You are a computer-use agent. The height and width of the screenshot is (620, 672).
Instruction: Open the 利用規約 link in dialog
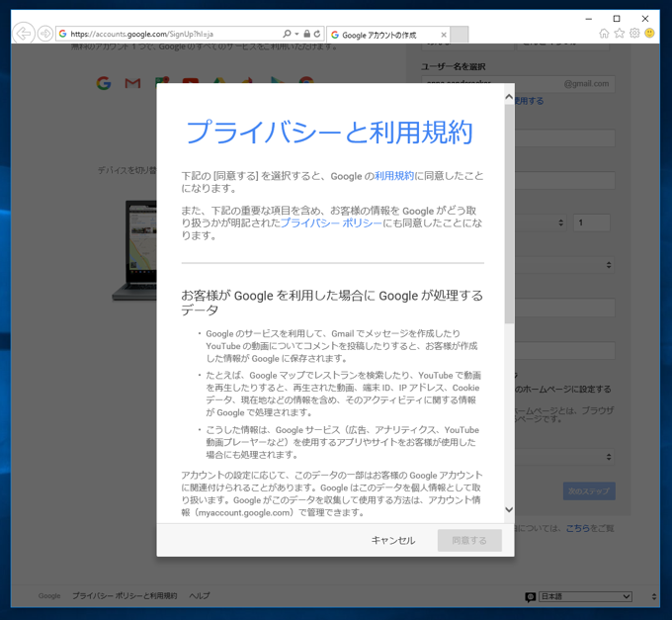[394, 176]
